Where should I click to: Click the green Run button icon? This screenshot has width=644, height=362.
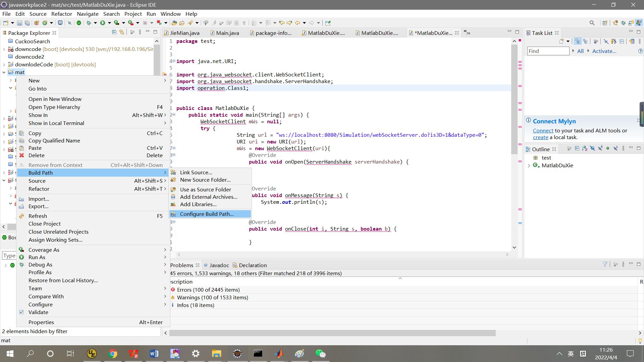[103, 23]
